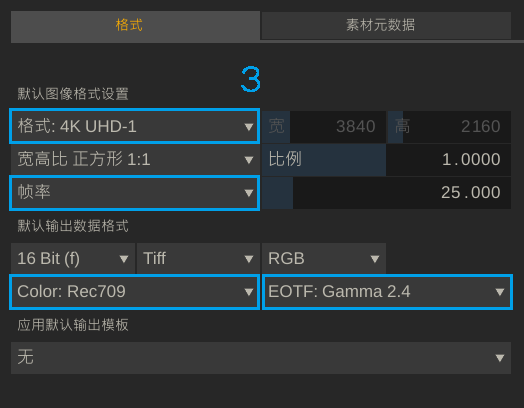Screen dimensions: 524x408
Task: Open the Color: Rec709 dropdown
Action: pos(135,292)
